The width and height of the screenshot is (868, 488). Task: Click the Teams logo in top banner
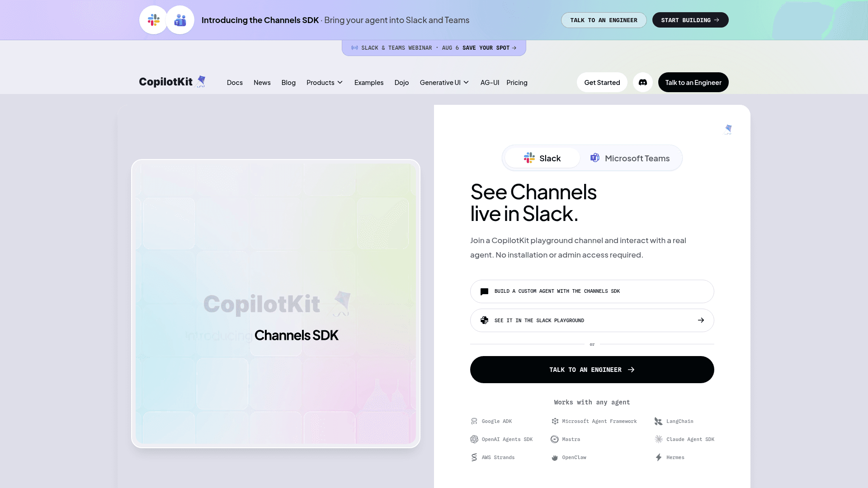(x=180, y=20)
